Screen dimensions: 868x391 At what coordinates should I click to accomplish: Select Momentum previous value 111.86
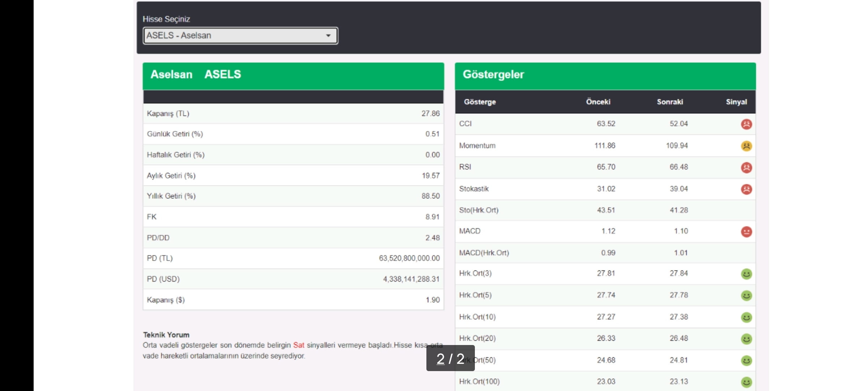[x=605, y=146]
